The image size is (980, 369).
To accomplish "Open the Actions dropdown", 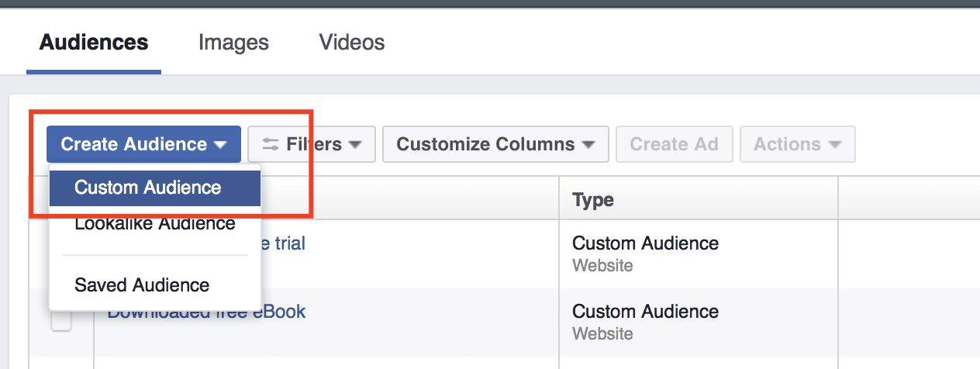I will (x=797, y=144).
